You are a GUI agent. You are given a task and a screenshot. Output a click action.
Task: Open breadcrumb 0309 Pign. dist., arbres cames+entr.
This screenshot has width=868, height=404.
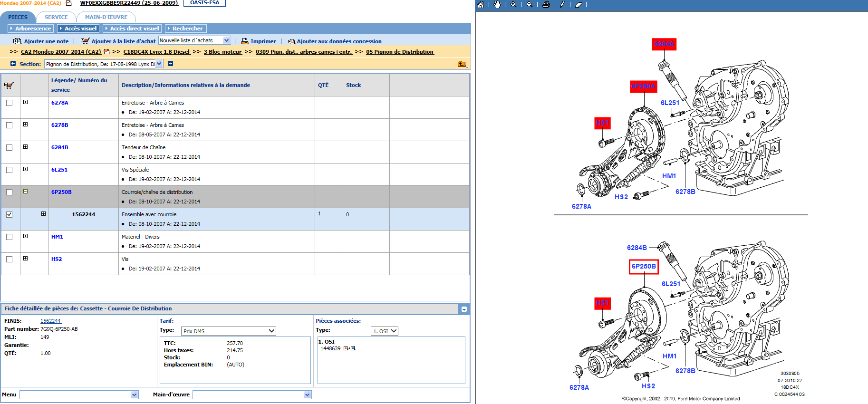(304, 52)
